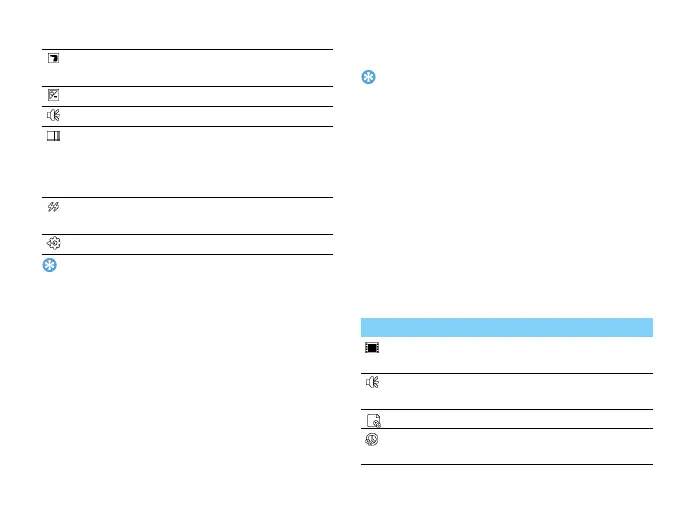Click the double lightning bolt flash icon
The width and height of the screenshot is (680, 510).
coord(53,207)
